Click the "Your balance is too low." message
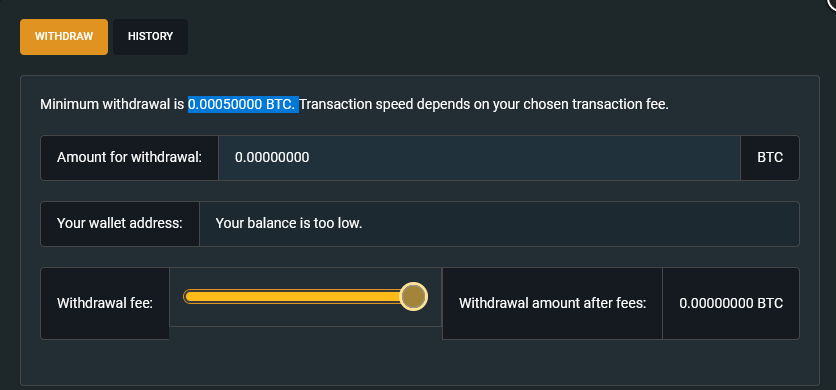The width and height of the screenshot is (836, 390). [x=289, y=224]
